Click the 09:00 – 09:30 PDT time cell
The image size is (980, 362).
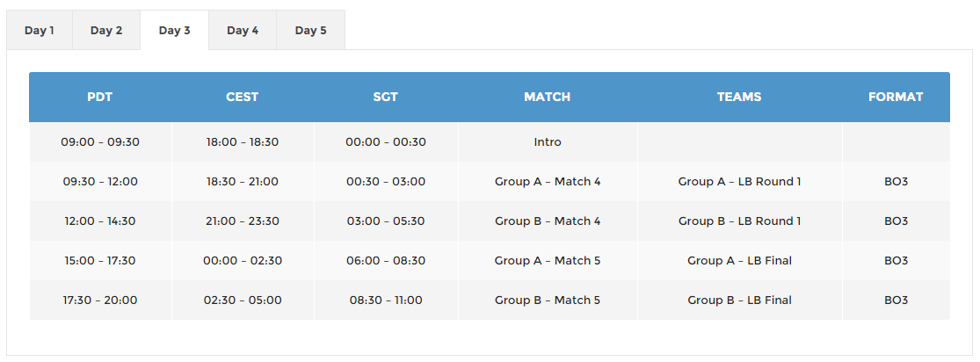click(x=100, y=142)
